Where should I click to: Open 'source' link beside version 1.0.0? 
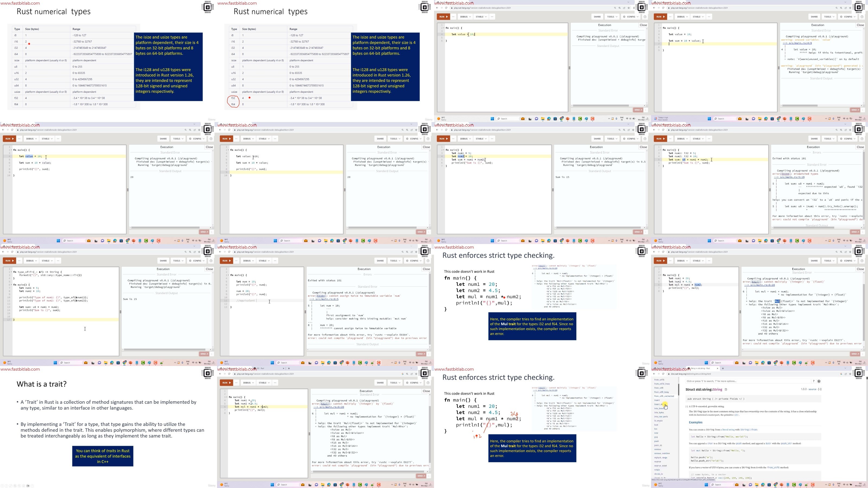coord(812,389)
